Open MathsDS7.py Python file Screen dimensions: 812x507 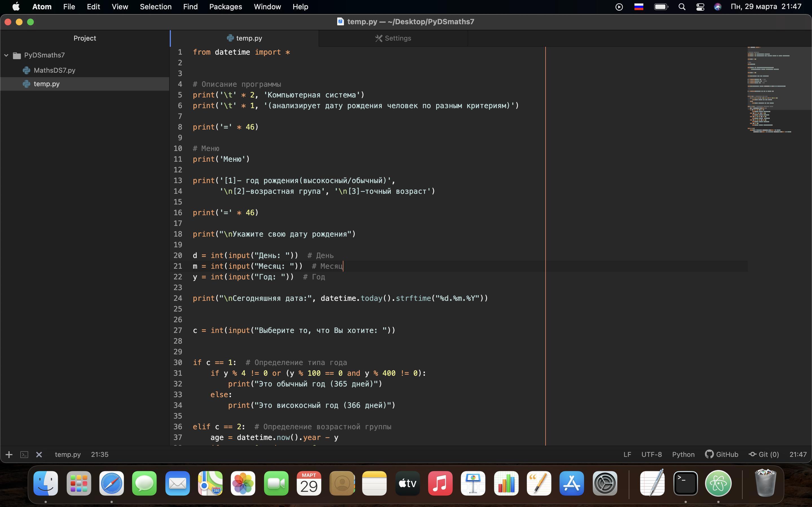[x=54, y=70]
